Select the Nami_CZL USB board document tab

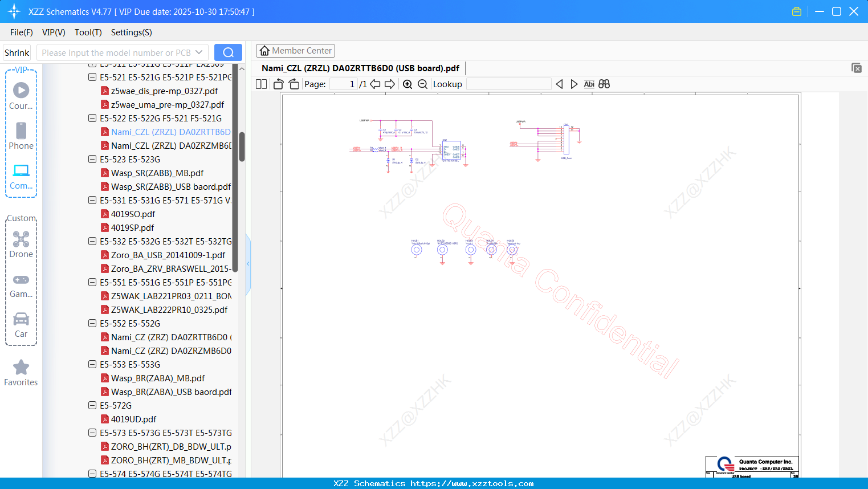(x=360, y=68)
